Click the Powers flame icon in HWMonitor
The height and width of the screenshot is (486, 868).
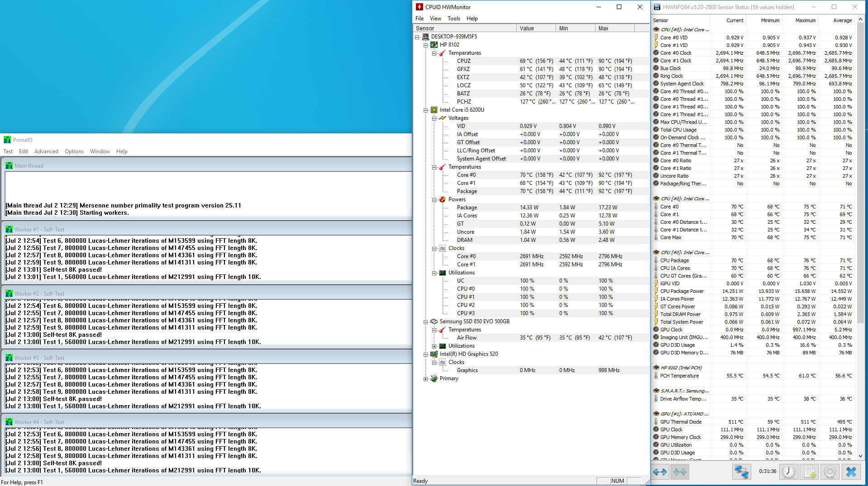tap(443, 199)
